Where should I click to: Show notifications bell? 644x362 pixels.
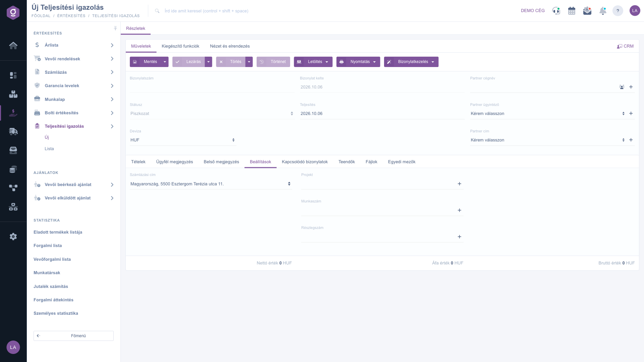coord(603,11)
